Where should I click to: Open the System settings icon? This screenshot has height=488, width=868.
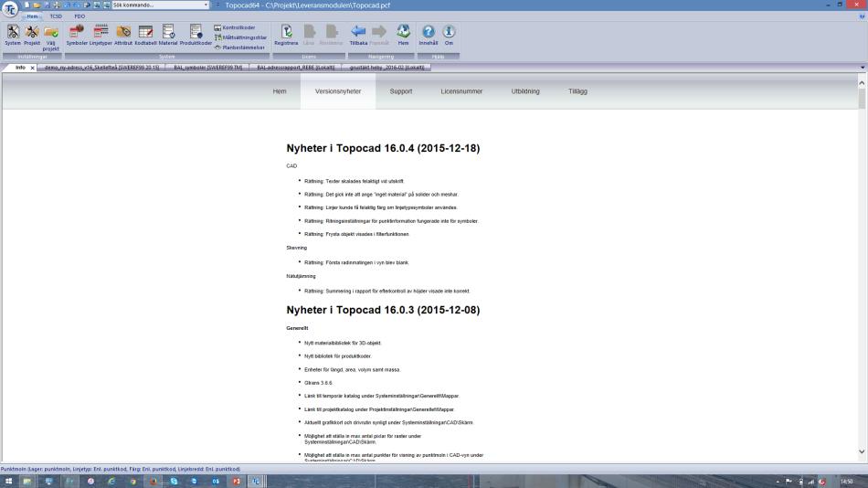pyautogui.click(x=13, y=35)
